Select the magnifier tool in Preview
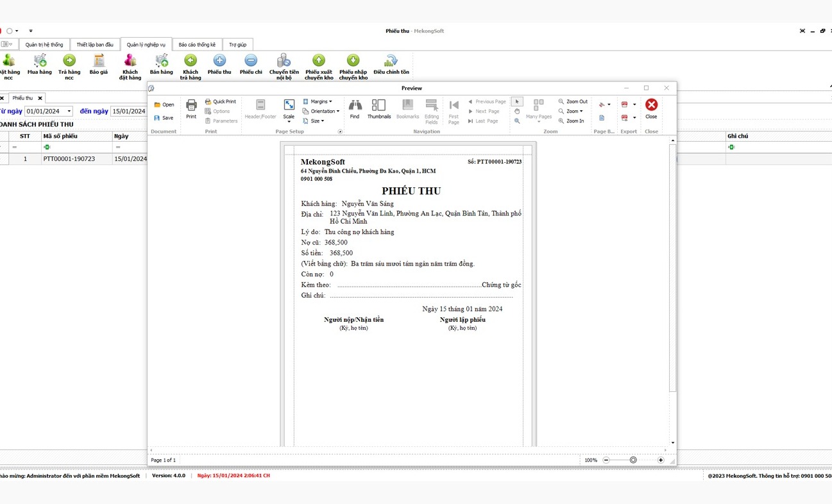The height and width of the screenshot is (504, 832). pos(517,121)
